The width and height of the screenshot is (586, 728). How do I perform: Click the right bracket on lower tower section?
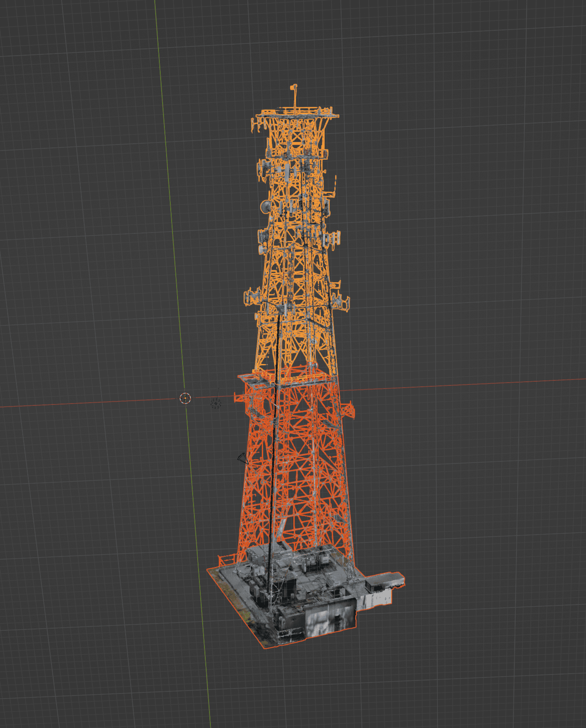pyautogui.click(x=348, y=409)
